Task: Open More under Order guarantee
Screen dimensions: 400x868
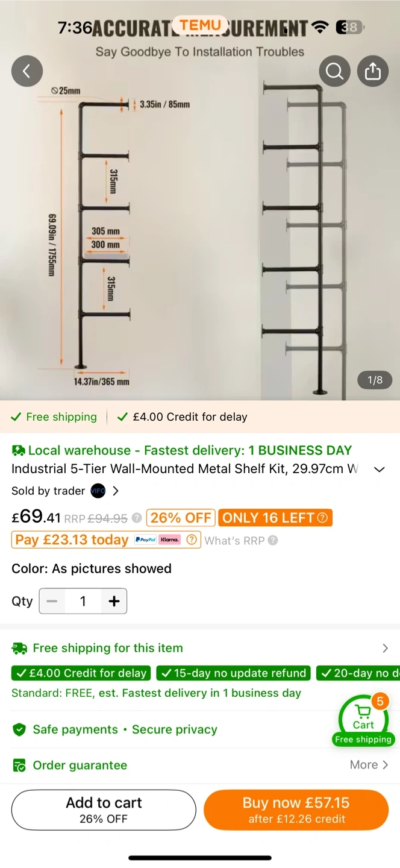Action: click(369, 765)
